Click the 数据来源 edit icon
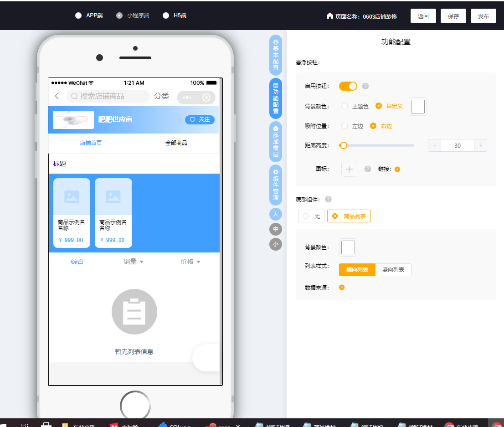The image size is (504, 427). (342, 288)
